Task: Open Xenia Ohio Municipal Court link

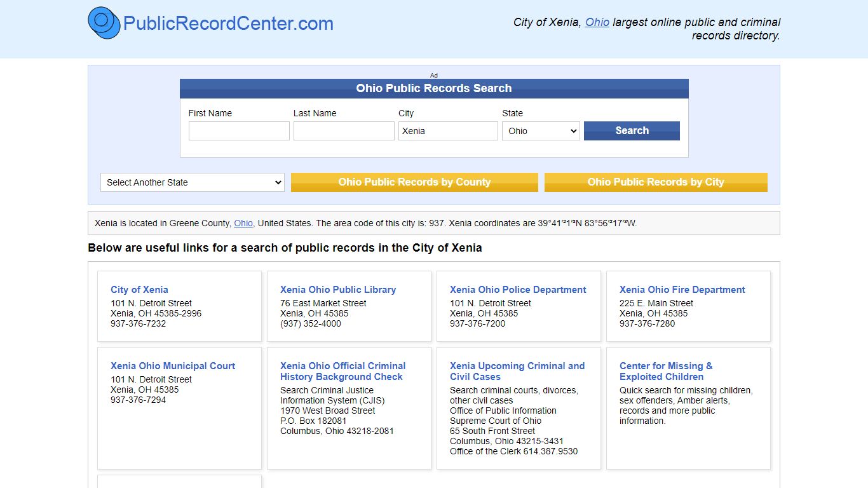Action: (173, 366)
